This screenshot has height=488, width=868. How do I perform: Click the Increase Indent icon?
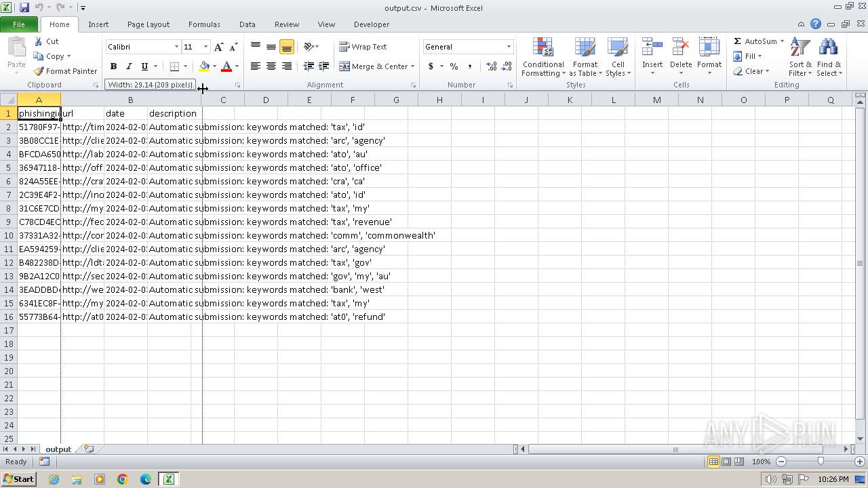(324, 66)
